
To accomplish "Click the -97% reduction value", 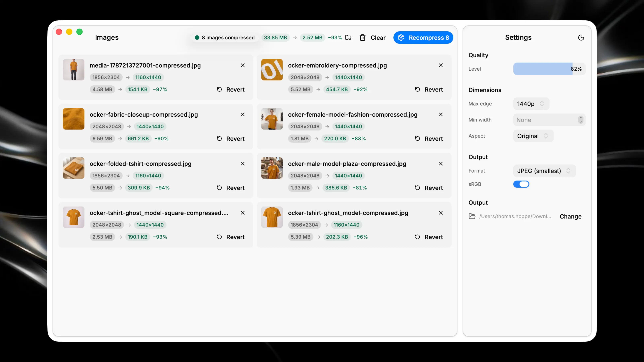I will coord(160,89).
